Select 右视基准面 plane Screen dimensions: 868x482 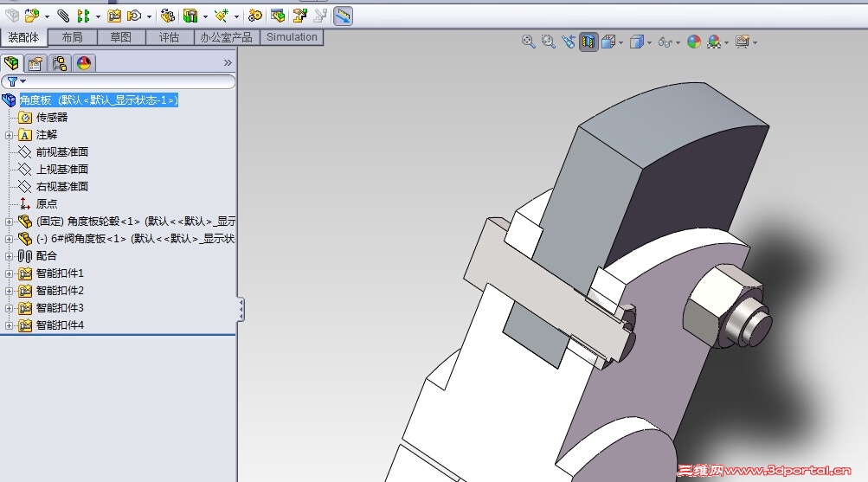[x=62, y=187]
